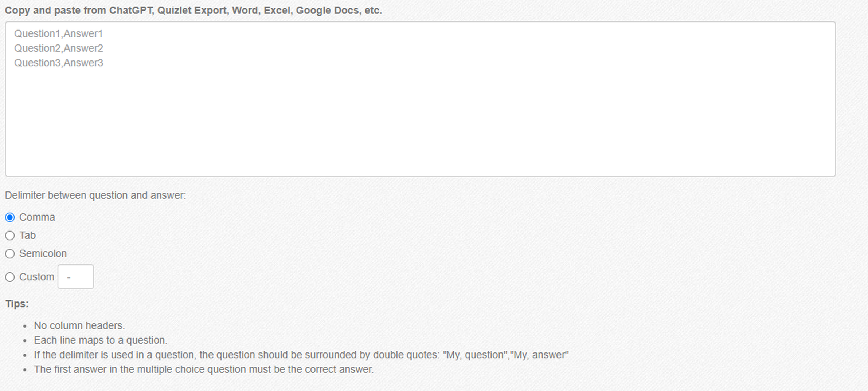Click the 'Tips:' heading
The image size is (868, 391).
(x=17, y=304)
